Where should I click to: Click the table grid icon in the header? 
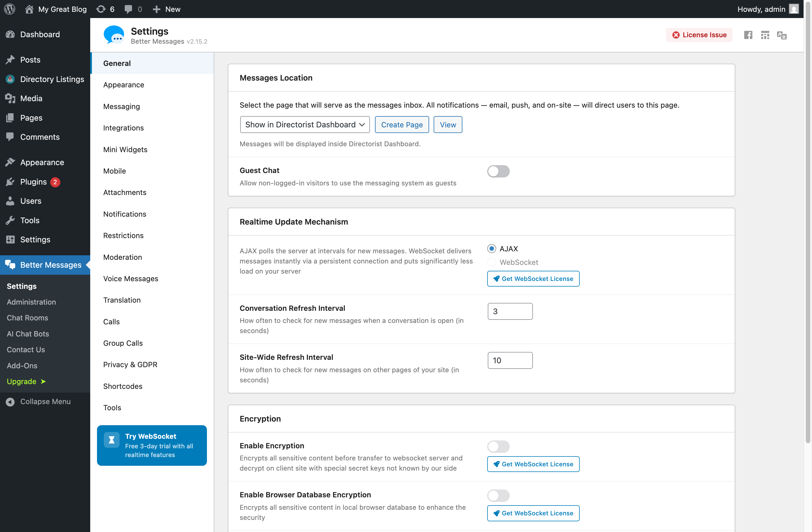click(x=765, y=35)
